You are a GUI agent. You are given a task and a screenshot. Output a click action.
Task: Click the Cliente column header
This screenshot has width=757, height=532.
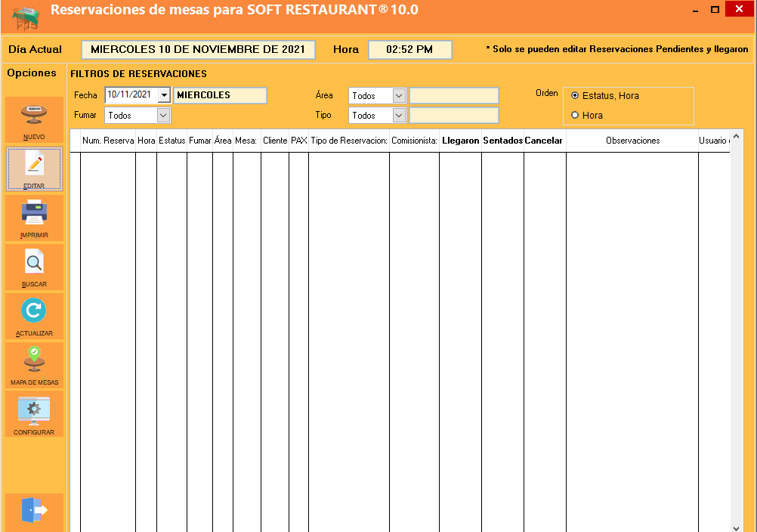(275, 141)
